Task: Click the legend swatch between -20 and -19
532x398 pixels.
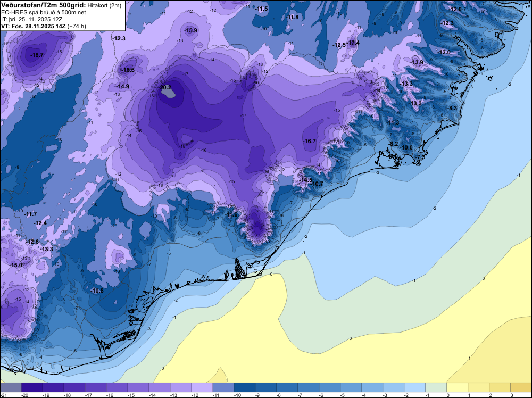Action: (x=32, y=387)
